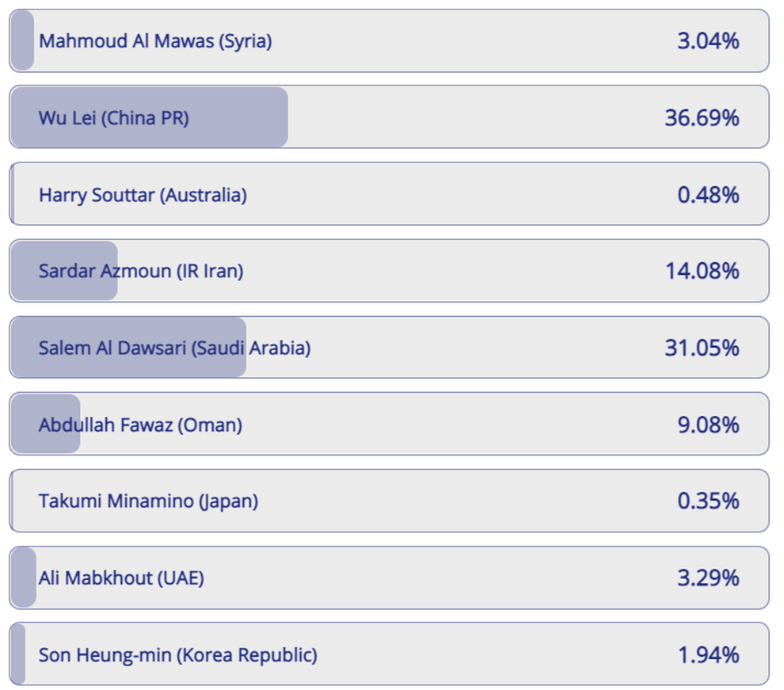
Task: Pick Son Heung-min (Korea Republic) option
Action: click(x=177, y=655)
